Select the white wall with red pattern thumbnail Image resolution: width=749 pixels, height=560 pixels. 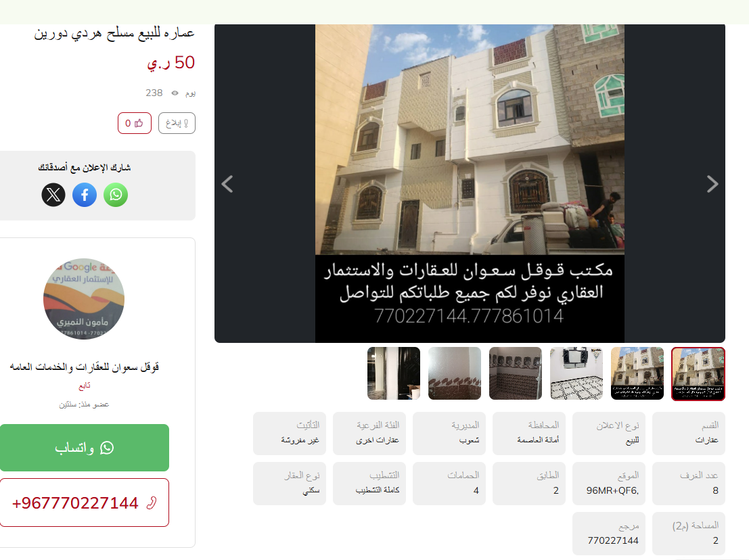tap(454, 373)
